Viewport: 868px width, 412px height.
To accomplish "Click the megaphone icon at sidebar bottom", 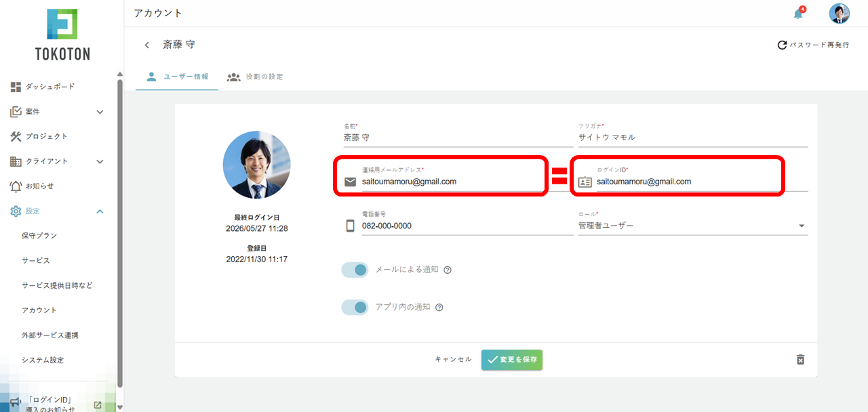I will 15,404.
